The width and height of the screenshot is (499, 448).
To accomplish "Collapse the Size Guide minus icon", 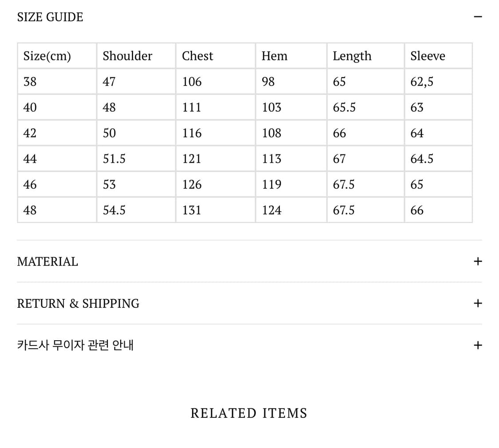I will coord(478,16).
